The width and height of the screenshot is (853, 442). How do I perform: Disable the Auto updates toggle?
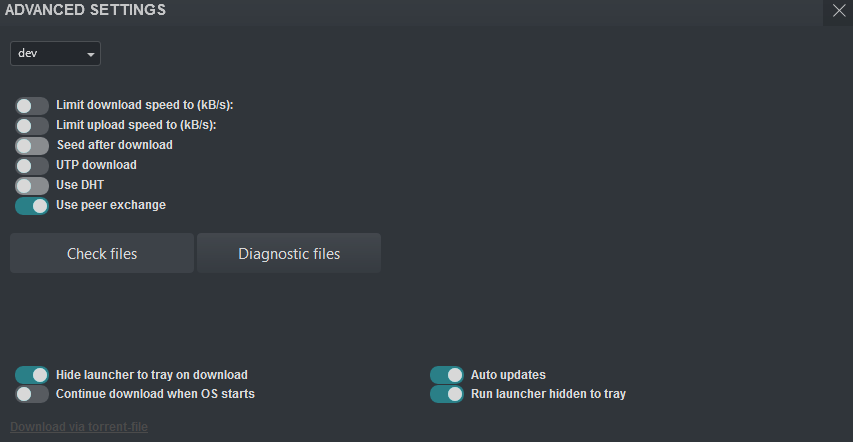click(x=447, y=374)
